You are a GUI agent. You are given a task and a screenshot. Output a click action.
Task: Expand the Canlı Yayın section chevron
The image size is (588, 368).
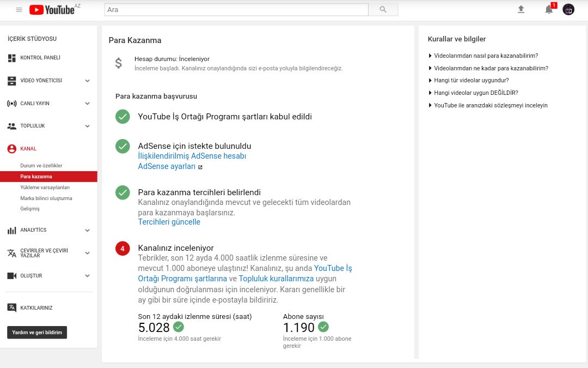87,104
